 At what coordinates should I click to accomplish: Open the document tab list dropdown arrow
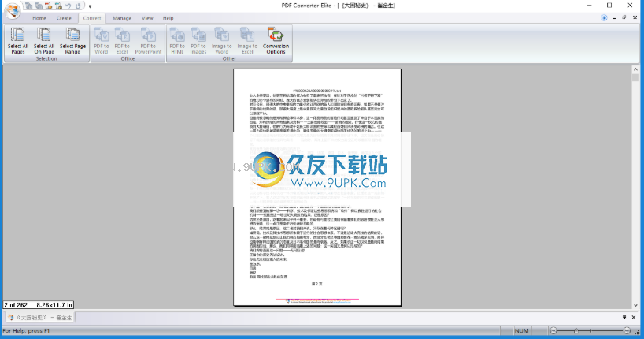[x=624, y=317]
